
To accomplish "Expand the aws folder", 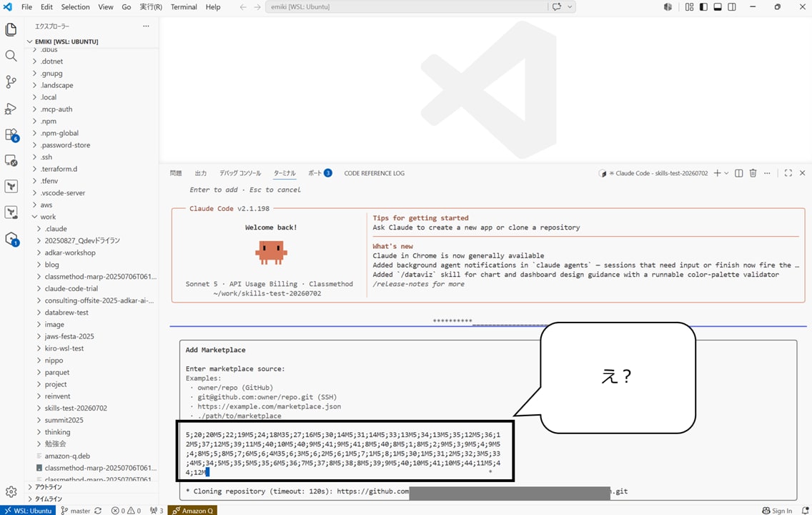I will (x=46, y=205).
